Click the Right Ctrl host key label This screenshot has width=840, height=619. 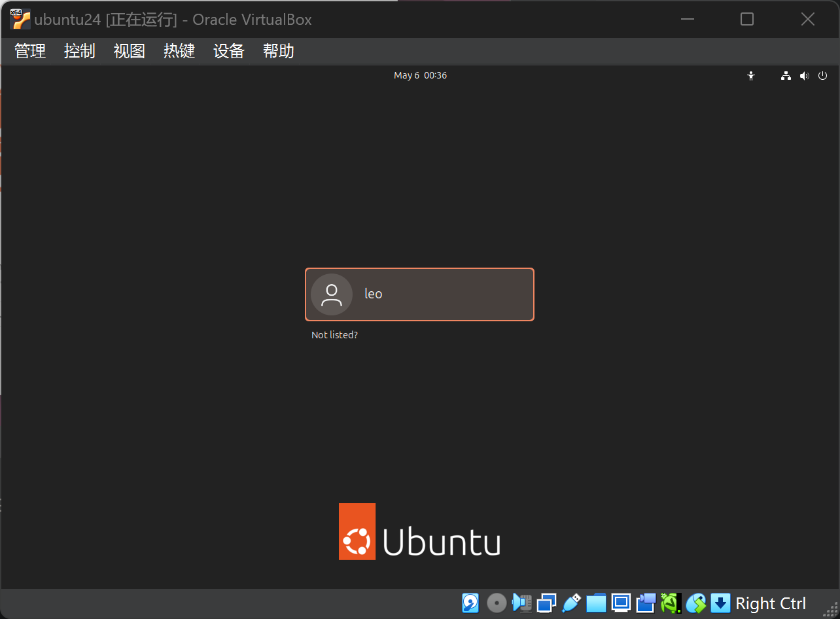coord(771,603)
